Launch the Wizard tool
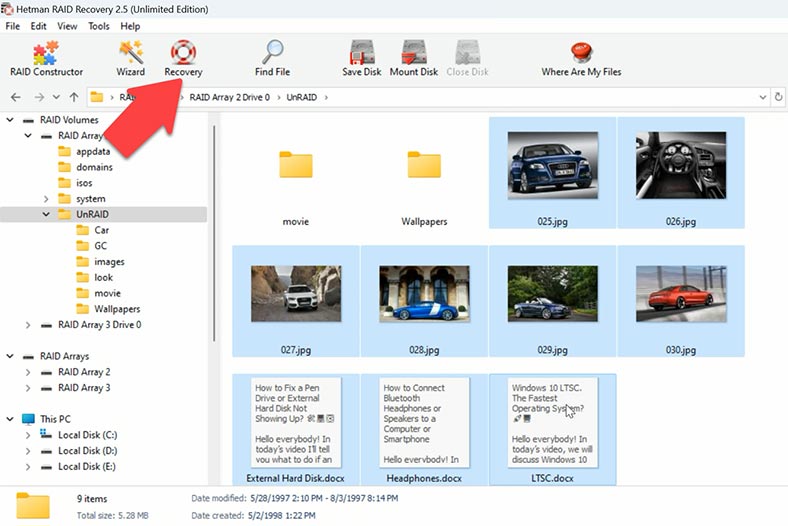This screenshot has width=788, height=526. point(131,59)
